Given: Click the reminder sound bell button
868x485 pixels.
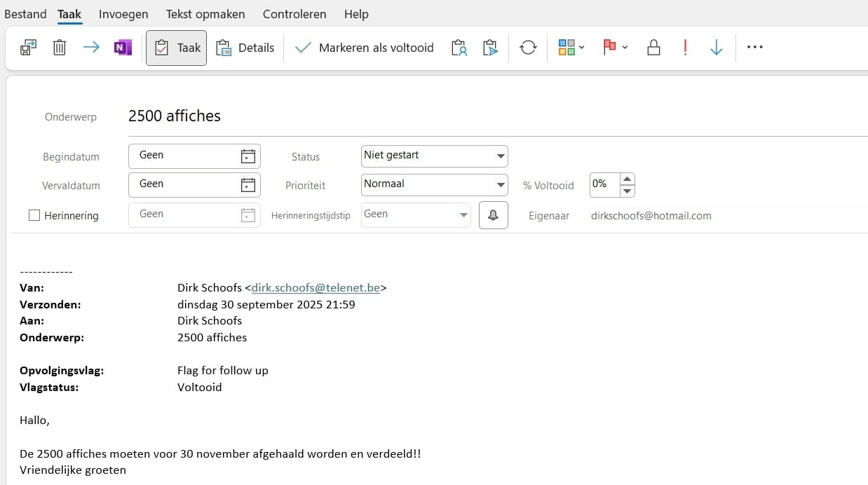Looking at the screenshot, I should (x=494, y=215).
